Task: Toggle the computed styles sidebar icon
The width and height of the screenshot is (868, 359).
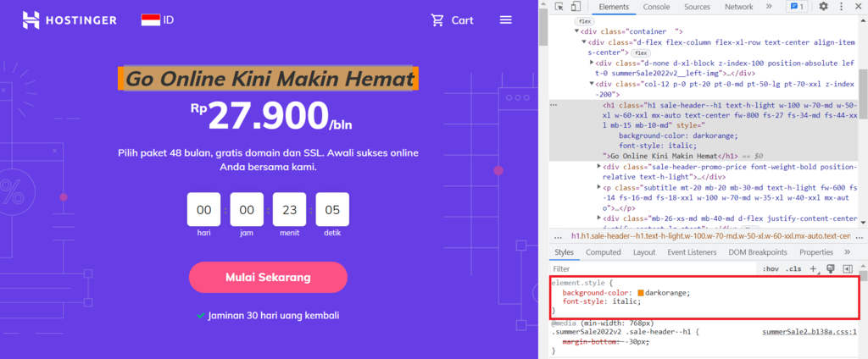Action: point(848,269)
